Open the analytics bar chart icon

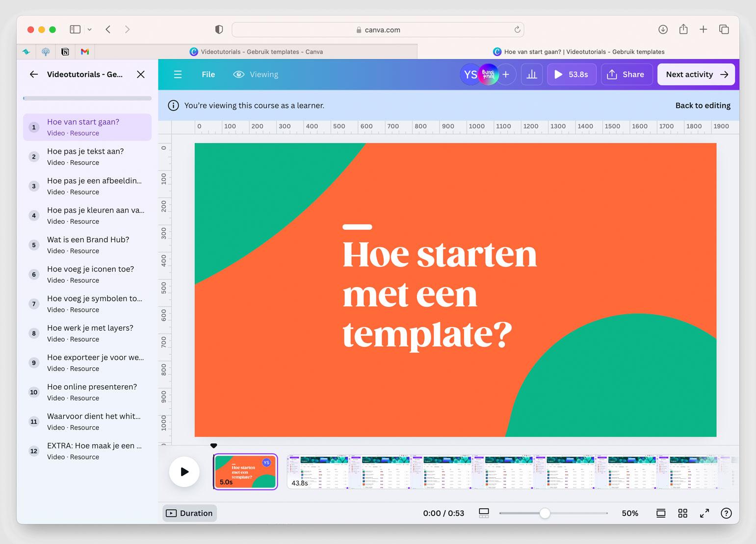[x=532, y=75]
